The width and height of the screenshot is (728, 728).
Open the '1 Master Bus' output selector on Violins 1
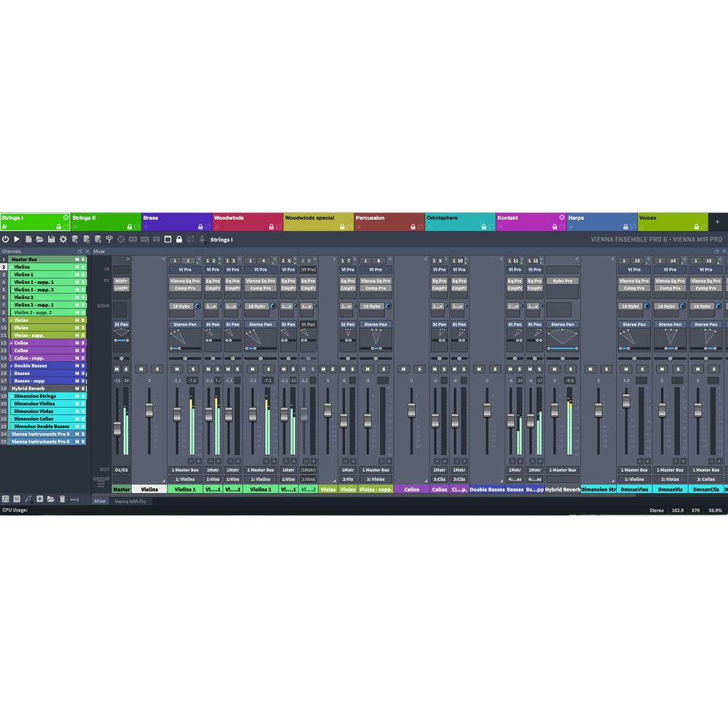click(x=185, y=470)
